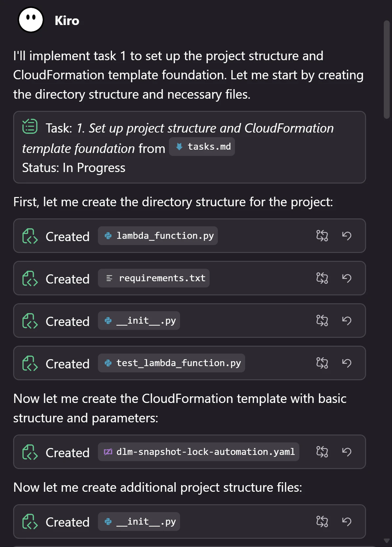Open the requirements.txt file chip
Image resolution: width=392 pixels, height=547 pixels.
[154, 278]
